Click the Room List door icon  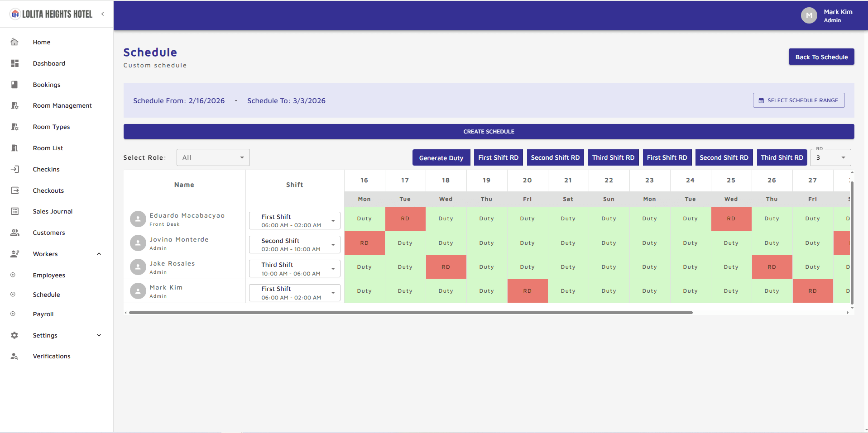pyautogui.click(x=14, y=148)
